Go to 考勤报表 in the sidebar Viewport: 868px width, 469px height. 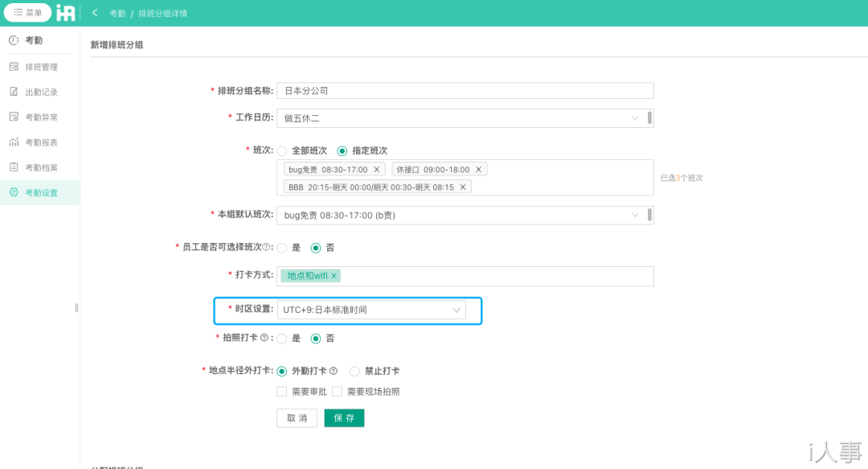(x=41, y=142)
